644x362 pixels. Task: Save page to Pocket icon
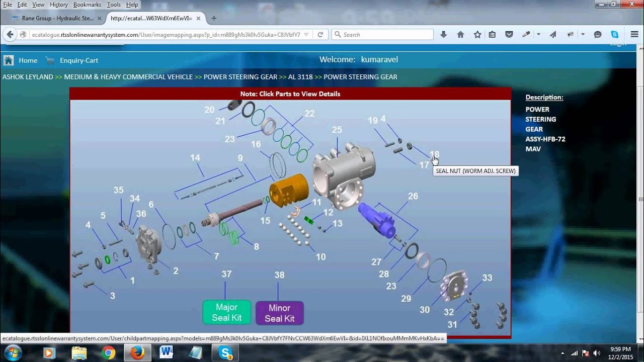(509, 35)
